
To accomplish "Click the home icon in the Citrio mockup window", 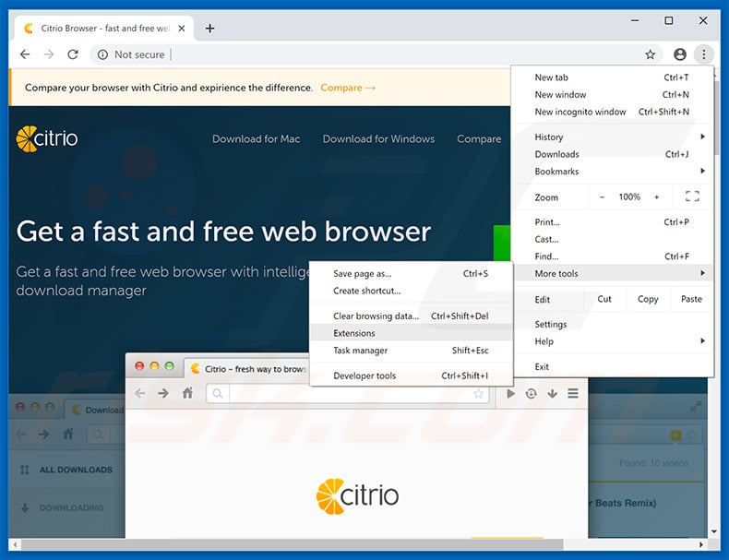I will click(187, 394).
